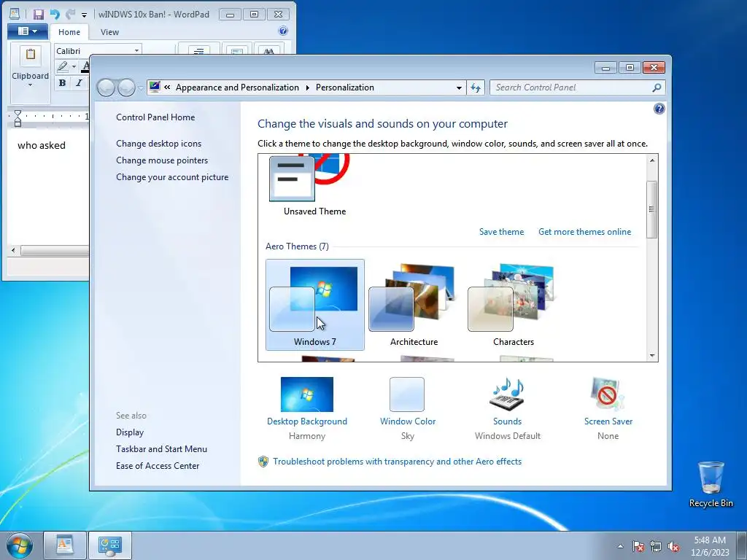Click the Clipboard paste icon in WordPad
This screenshot has height=560, width=747.
point(31,55)
